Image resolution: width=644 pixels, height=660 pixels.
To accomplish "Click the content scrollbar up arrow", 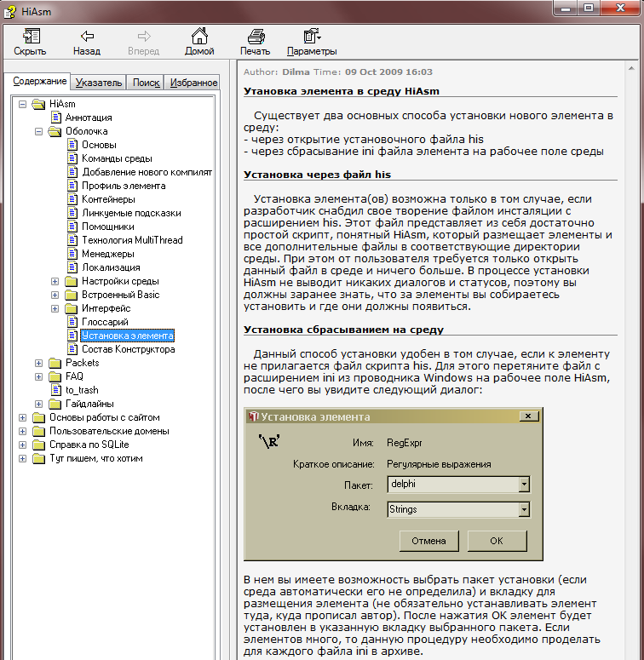I will tap(631, 68).
